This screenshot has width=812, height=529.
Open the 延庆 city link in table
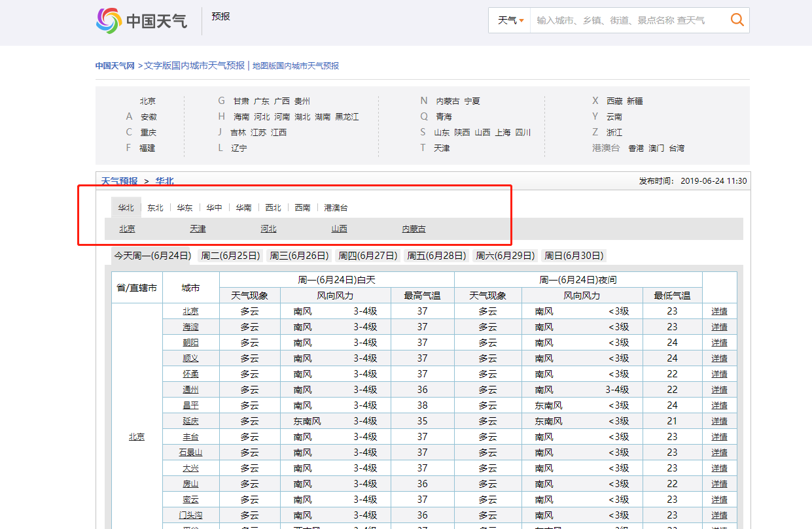[190, 421]
